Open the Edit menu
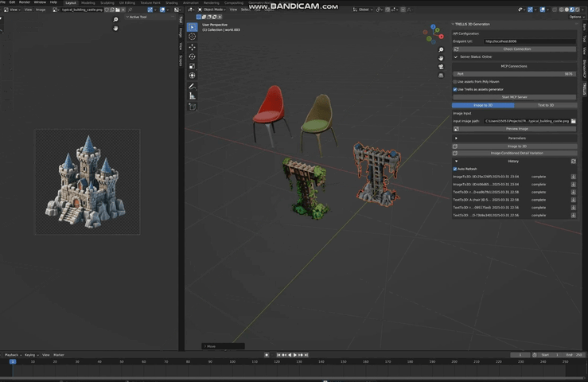Screen dimensions: 588x382 tap(12, 2)
